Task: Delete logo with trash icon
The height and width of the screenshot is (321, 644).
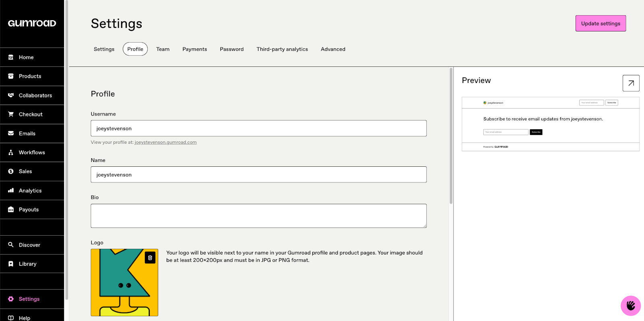Action: tap(150, 258)
